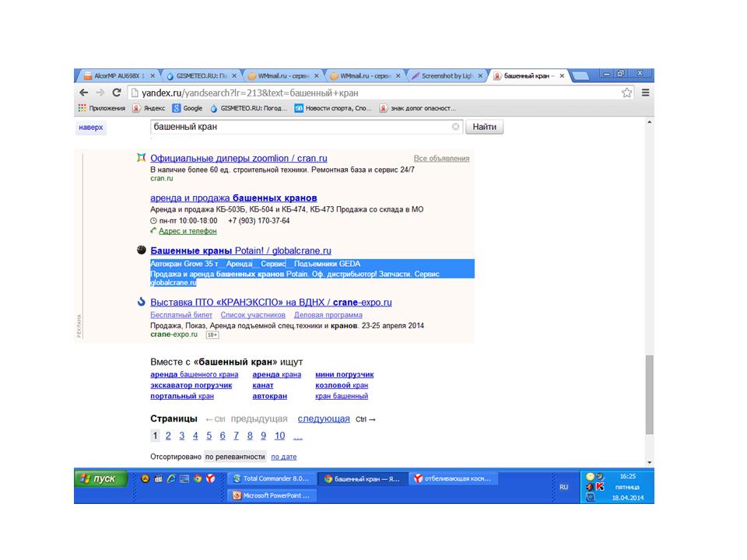Click the vertical scrollbar thumb
Screen dimensions: 747x560
(x=649, y=394)
